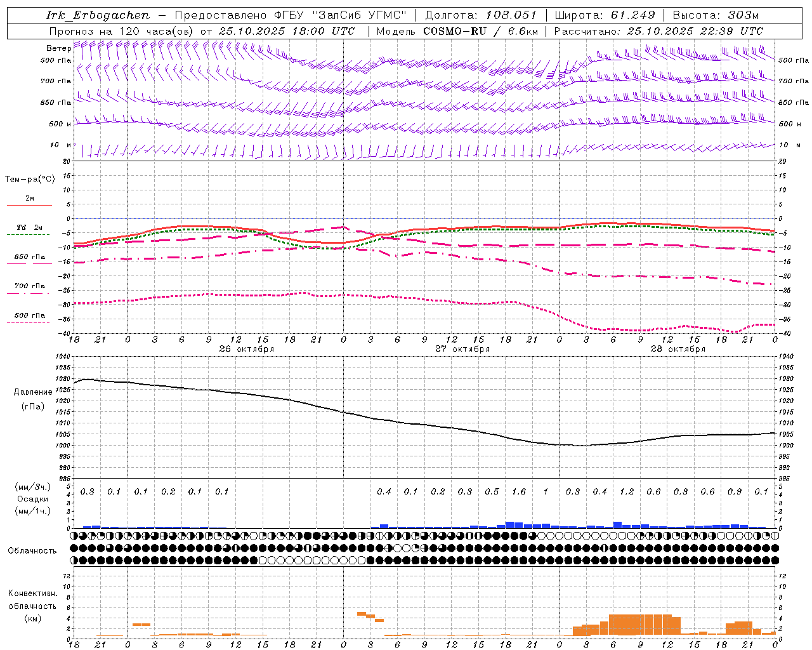812x650 pixels.
Task: Click 1000 on right pressure axis
Action: coord(785,446)
